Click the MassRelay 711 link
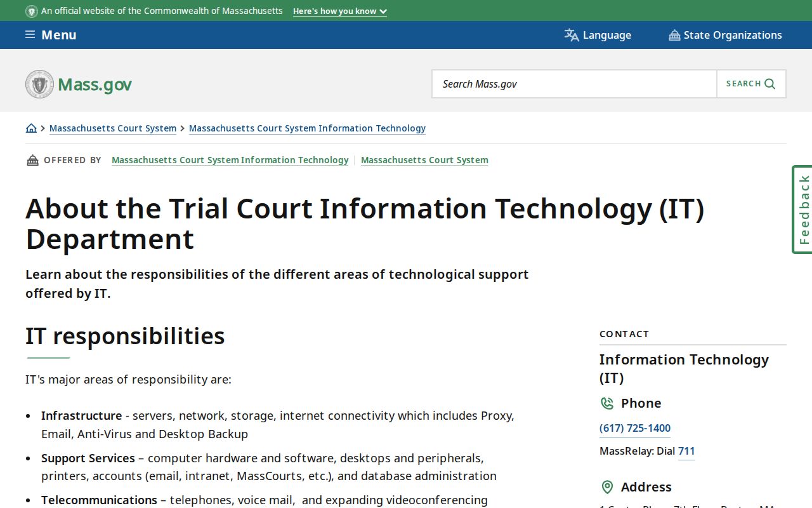 coord(686,451)
